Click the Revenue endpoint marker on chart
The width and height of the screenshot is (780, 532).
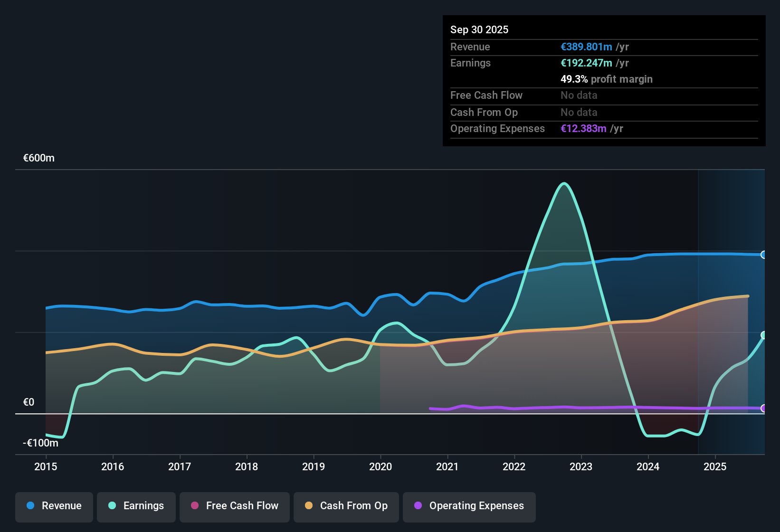click(764, 255)
